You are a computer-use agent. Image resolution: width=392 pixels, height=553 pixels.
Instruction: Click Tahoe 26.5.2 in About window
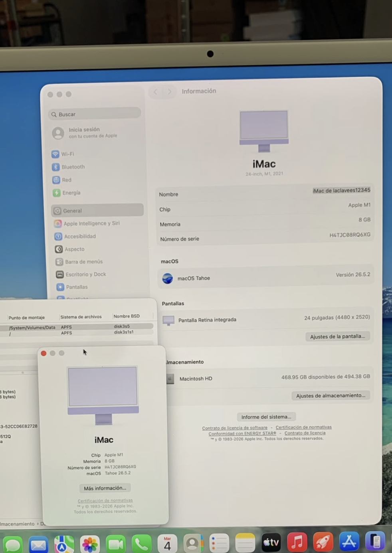click(x=118, y=473)
